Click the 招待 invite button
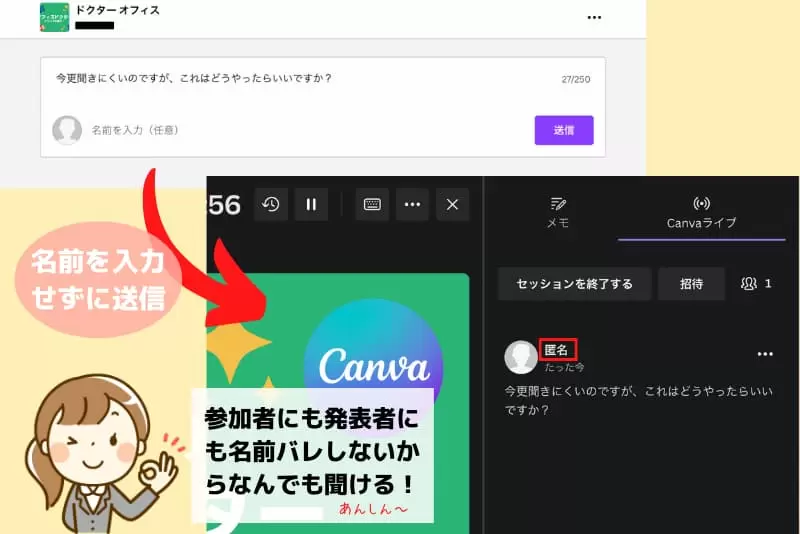This screenshot has height=534, width=800. coord(691,284)
